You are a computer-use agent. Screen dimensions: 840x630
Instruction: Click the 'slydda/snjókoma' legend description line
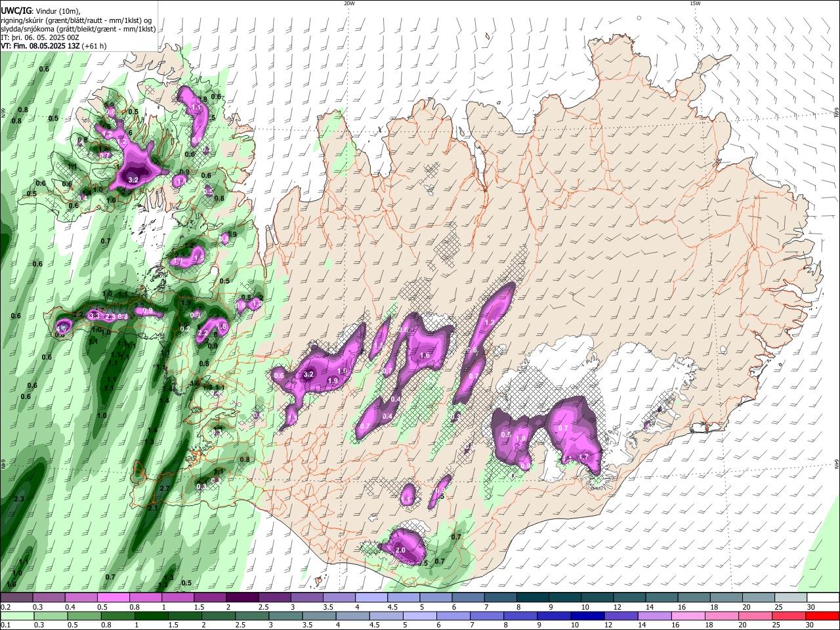[x=78, y=29]
